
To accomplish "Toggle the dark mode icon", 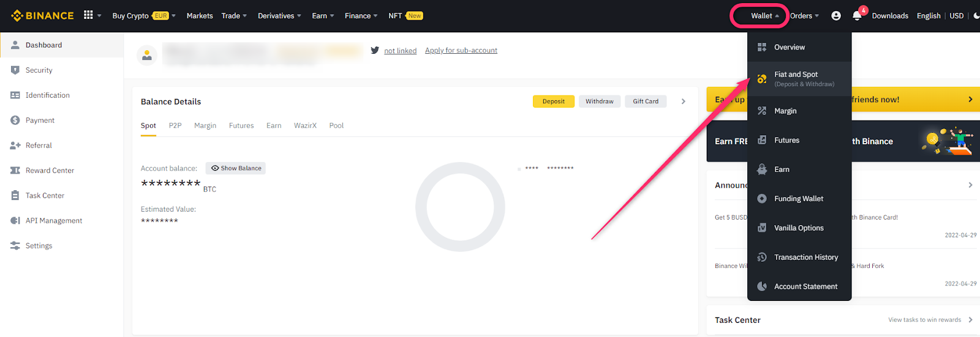I will (976, 16).
